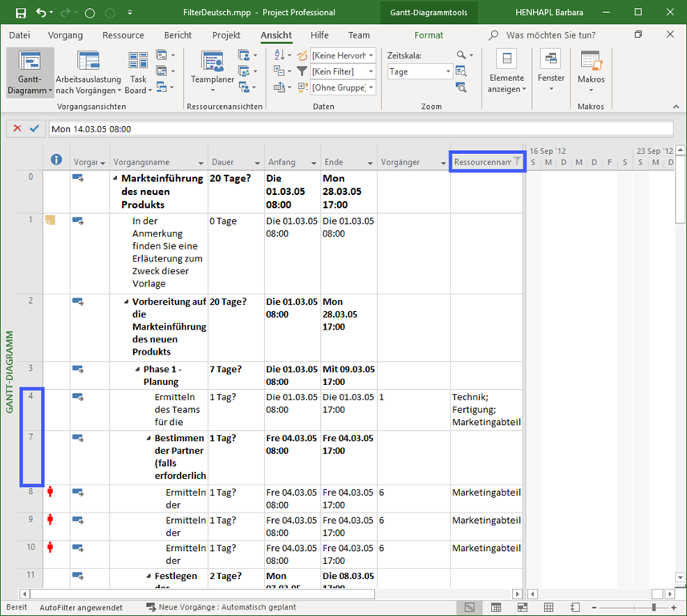Switch to the Team tab
The height and width of the screenshot is (616, 687).
click(359, 35)
